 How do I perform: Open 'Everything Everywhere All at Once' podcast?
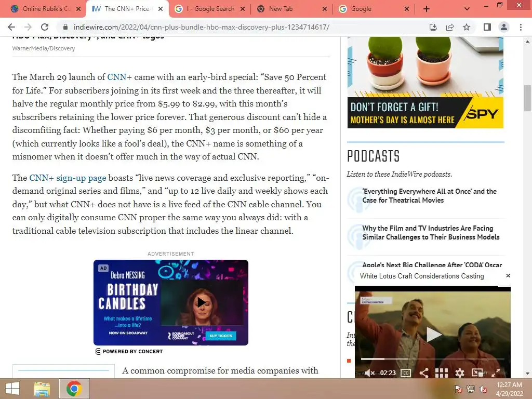pos(429,196)
